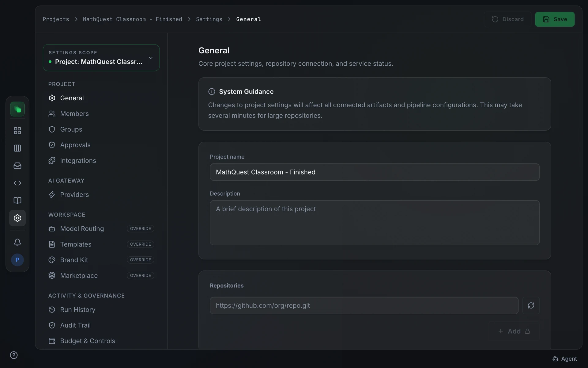Open the book docs icon in rail
This screenshot has height=368, width=588.
point(17,201)
